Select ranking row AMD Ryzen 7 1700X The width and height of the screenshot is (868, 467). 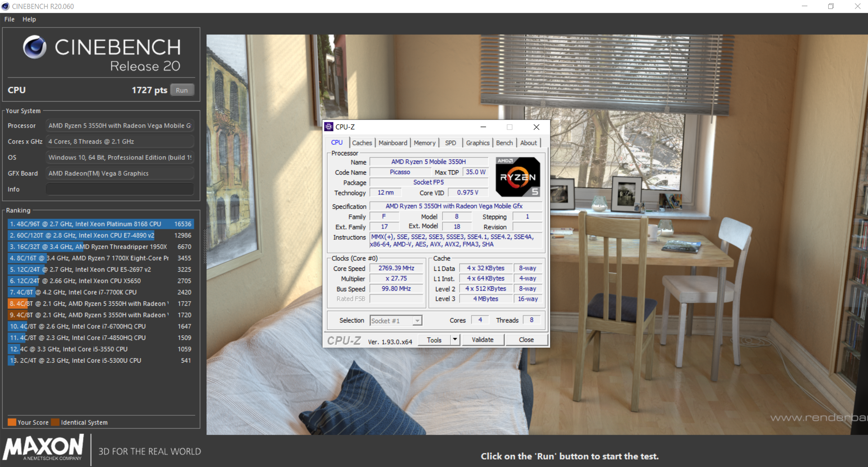101,258
